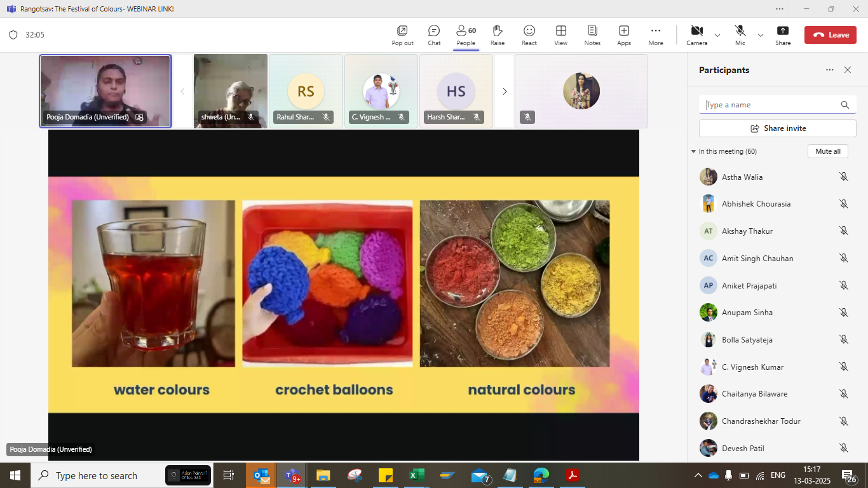Open the Chat panel

[x=434, y=34]
